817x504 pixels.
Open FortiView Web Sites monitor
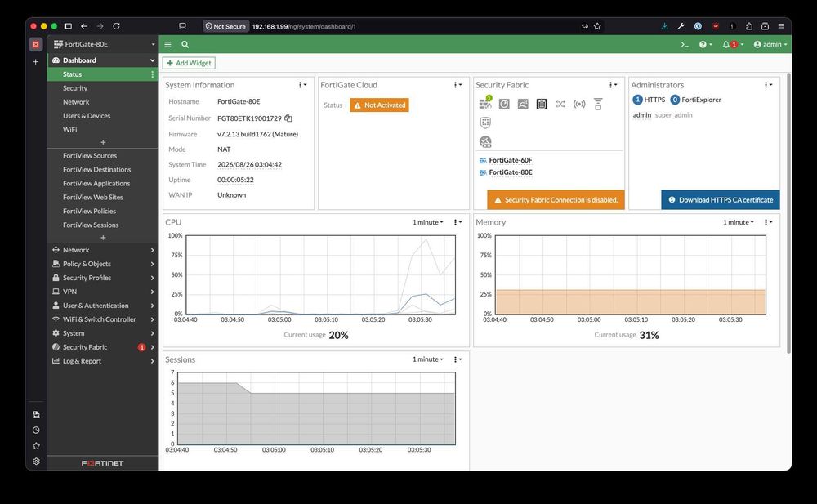click(x=93, y=198)
